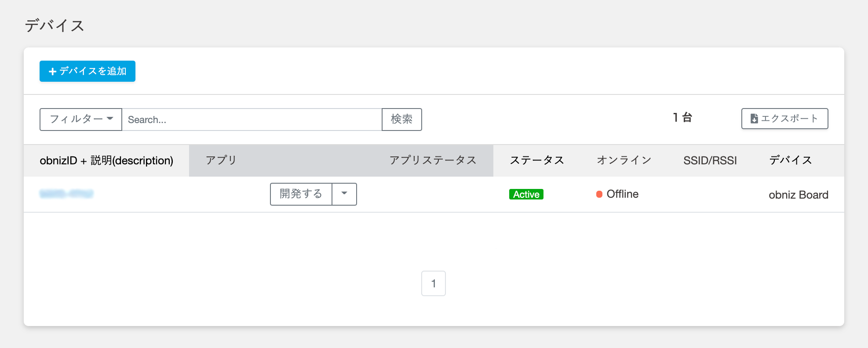The width and height of the screenshot is (868, 348).
Task: Click the デバイス column header
Action: (x=790, y=160)
